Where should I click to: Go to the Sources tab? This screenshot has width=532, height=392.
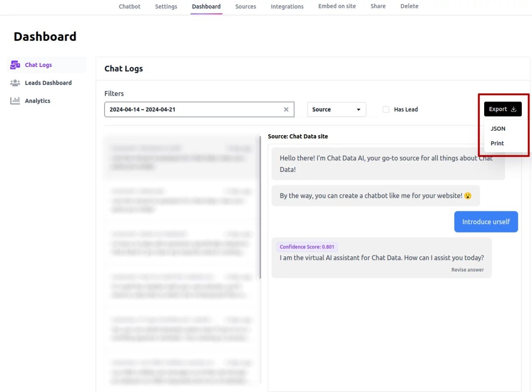click(x=246, y=6)
